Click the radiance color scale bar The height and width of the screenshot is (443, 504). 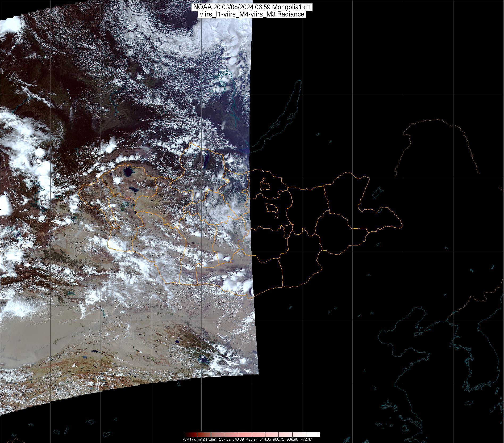click(x=252, y=434)
